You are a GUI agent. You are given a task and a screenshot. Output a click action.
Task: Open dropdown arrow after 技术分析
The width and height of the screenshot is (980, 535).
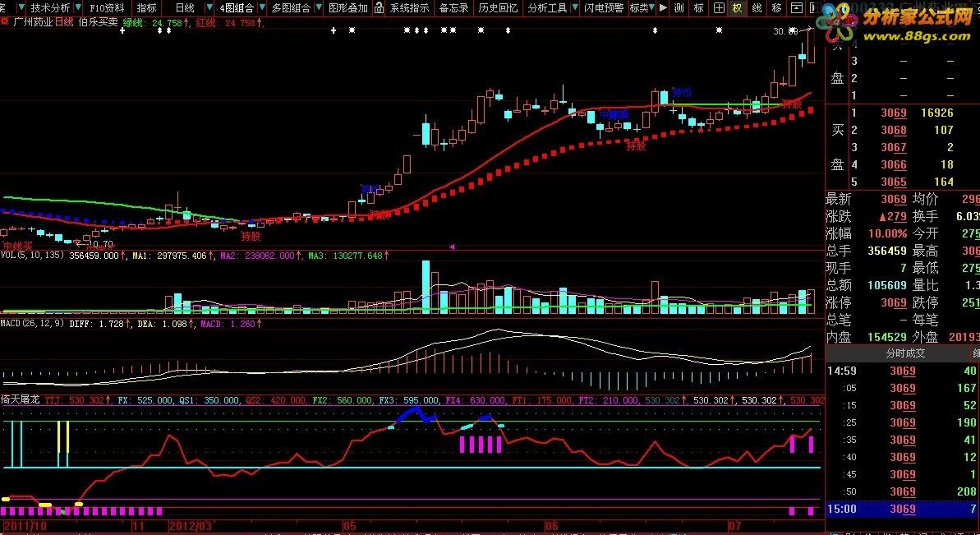tap(78, 8)
